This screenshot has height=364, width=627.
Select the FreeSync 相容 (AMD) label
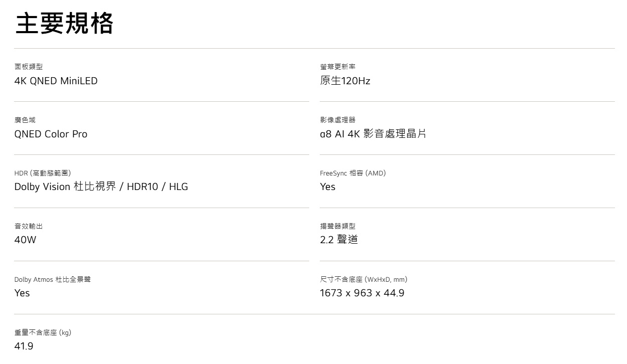pos(353,173)
